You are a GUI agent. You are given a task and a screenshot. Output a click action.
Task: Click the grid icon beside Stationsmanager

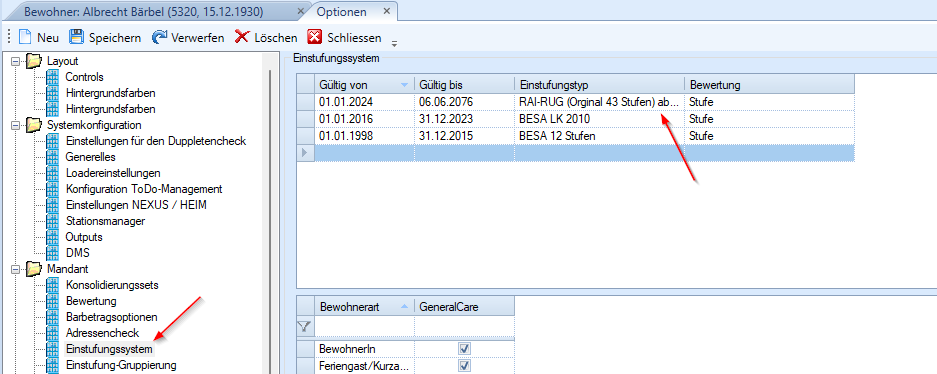[x=53, y=221]
